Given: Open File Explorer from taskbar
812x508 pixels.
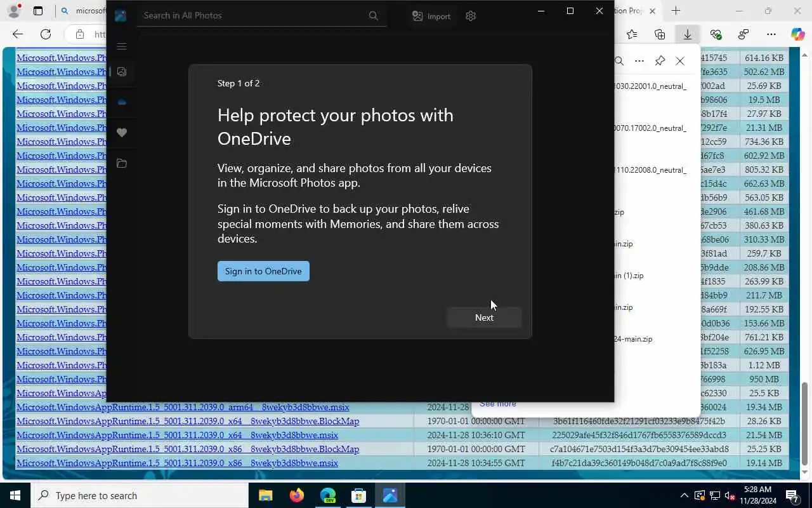Looking at the screenshot, I should pyautogui.click(x=265, y=495).
